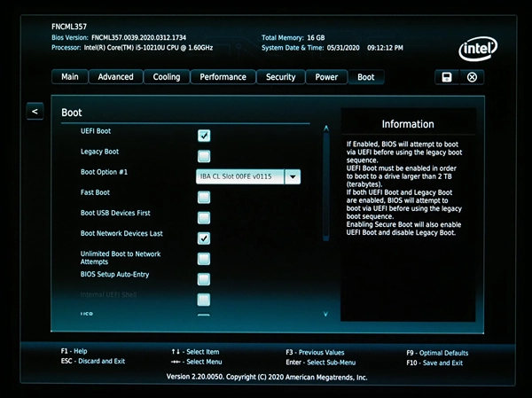532x398 pixels.
Task: Click the save (floppy disk) icon
Action: [x=447, y=77]
